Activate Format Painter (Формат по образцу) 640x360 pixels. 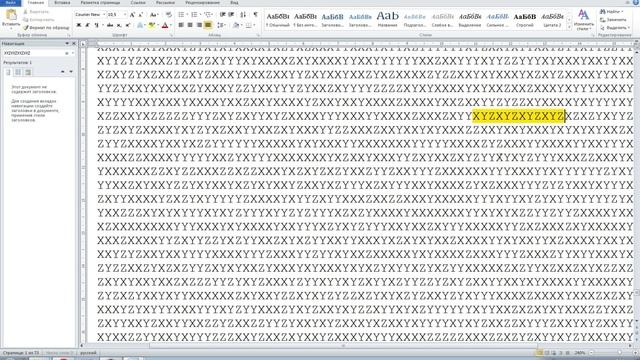[46, 27]
